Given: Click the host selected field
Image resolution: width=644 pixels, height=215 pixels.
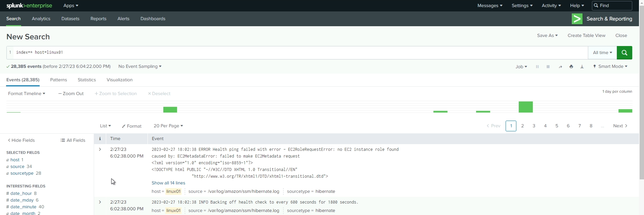Looking at the screenshot, I should [15, 160].
